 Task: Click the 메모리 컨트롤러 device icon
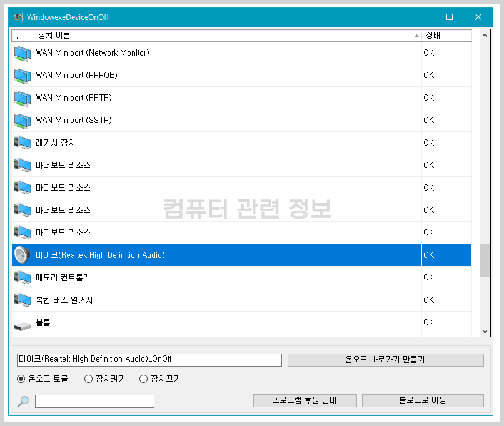pyautogui.click(x=23, y=277)
